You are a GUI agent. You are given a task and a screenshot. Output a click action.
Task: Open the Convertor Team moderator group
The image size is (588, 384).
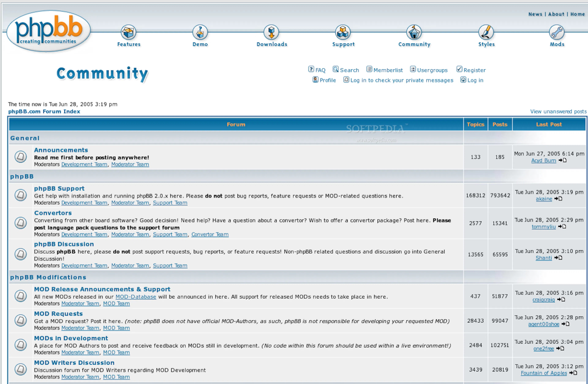[210, 234]
